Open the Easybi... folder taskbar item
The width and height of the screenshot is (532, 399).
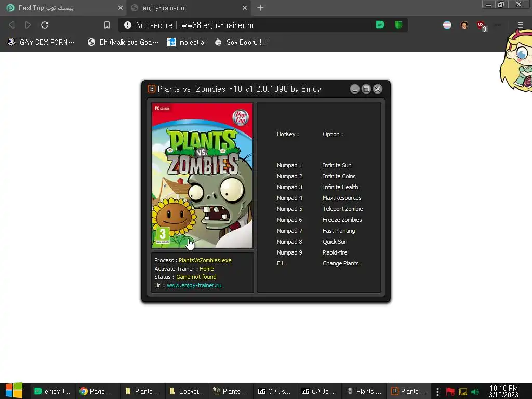pyautogui.click(x=187, y=391)
